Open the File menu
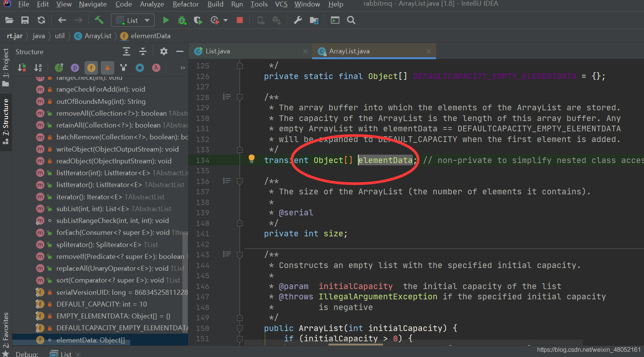 click(23, 4)
